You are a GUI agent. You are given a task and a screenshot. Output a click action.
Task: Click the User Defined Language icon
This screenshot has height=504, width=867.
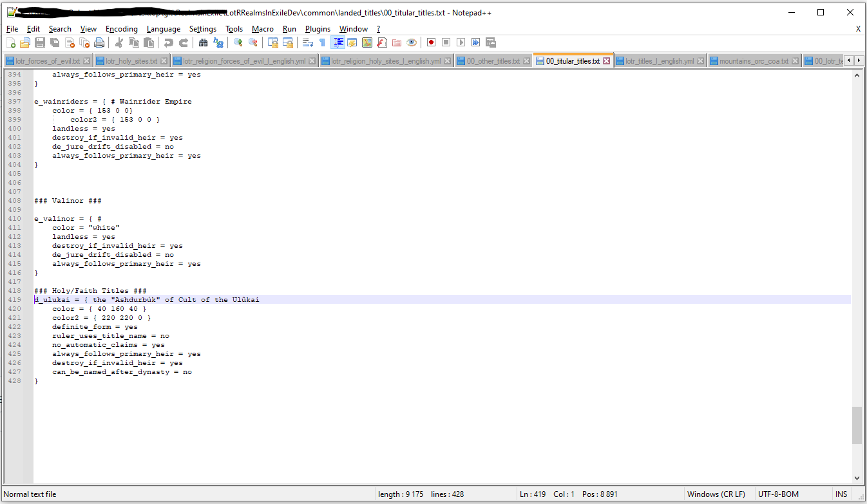pyautogui.click(x=352, y=42)
